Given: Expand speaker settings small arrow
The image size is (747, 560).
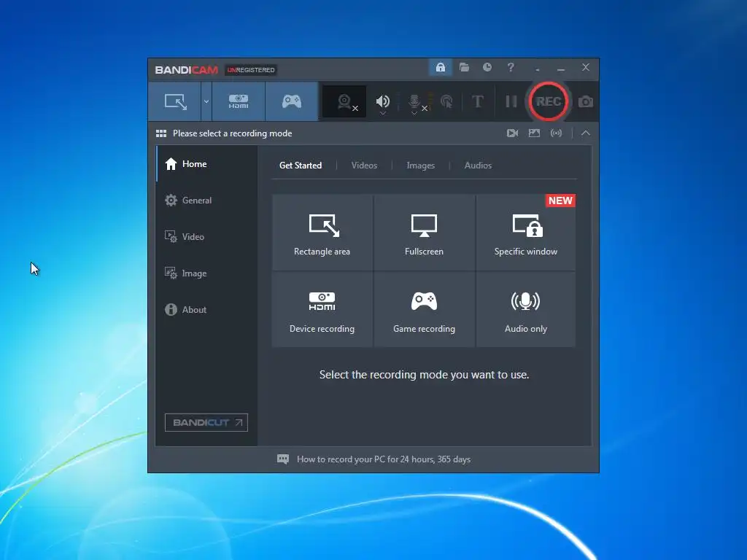Looking at the screenshot, I should [x=382, y=113].
